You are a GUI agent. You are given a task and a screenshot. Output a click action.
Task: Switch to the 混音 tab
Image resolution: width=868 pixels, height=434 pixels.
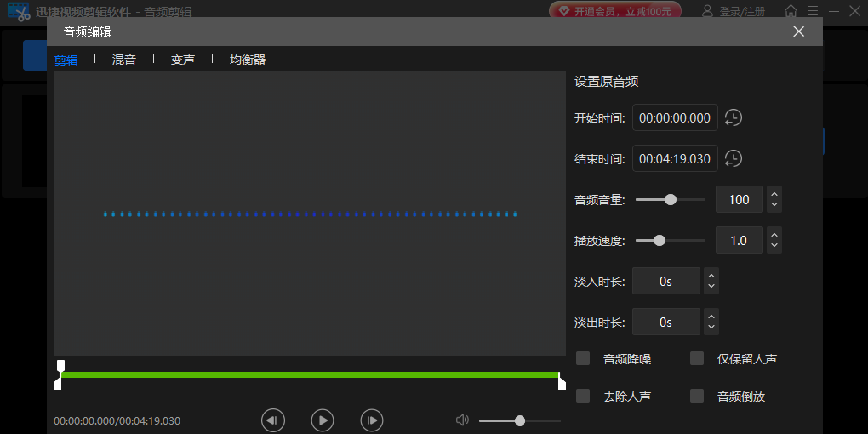pyautogui.click(x=124, y=60)
